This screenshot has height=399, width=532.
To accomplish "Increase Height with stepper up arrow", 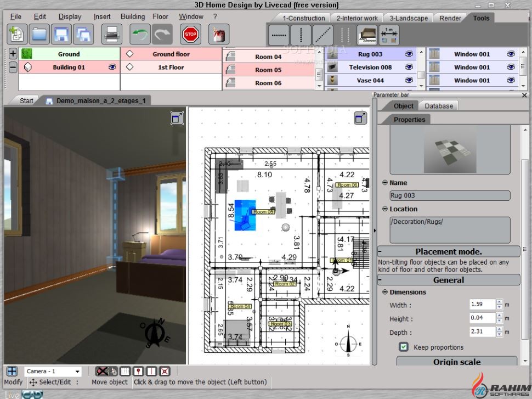I will tap(499, 316).
